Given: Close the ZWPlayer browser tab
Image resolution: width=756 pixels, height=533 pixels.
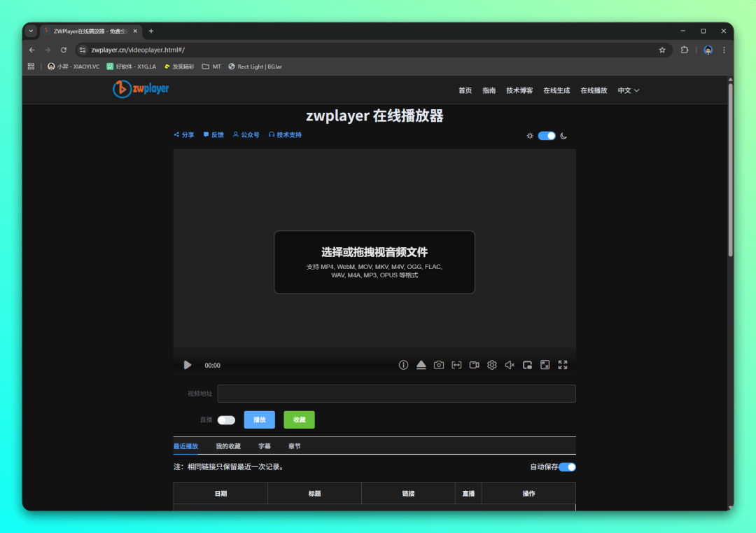Looking at the screenshot, I should (135, 31).
